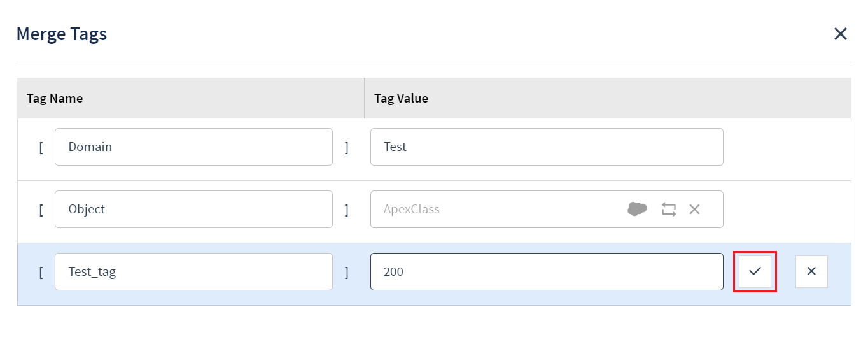868x344 pixels.
Task: Click the closing bracket after Test_tag
Action: (x=347, y=272)
